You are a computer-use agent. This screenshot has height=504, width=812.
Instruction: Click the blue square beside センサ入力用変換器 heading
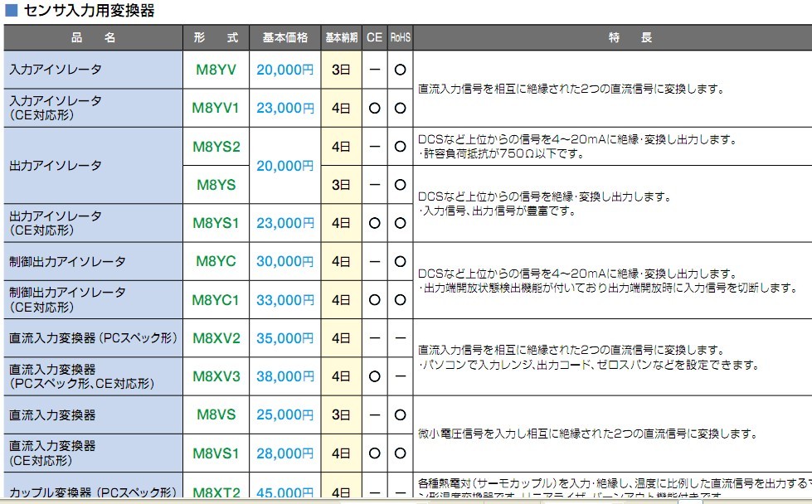12,11
